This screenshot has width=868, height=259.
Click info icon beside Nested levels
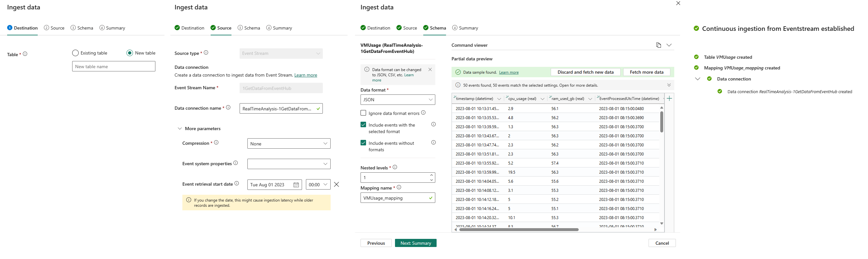(395, 167)
